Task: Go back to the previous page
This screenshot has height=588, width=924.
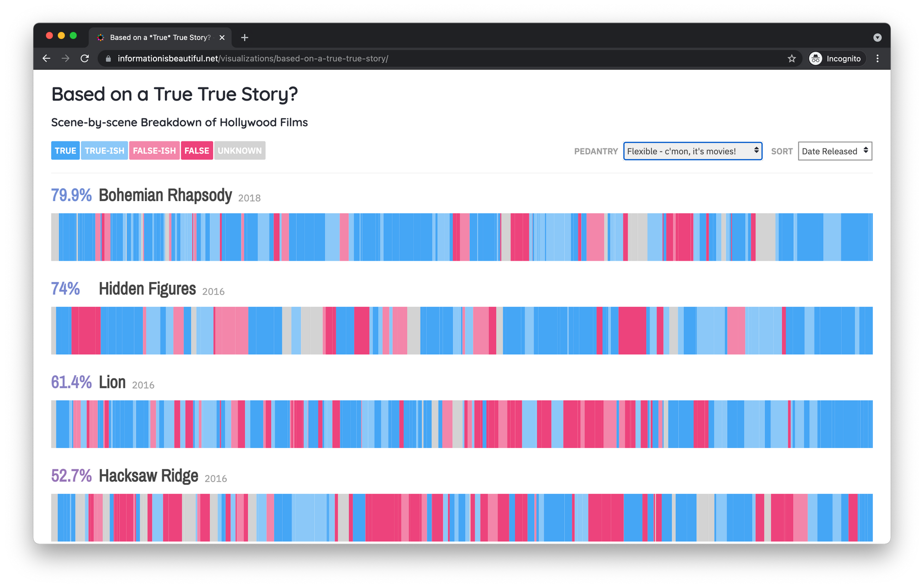Action: click(47, 59)
